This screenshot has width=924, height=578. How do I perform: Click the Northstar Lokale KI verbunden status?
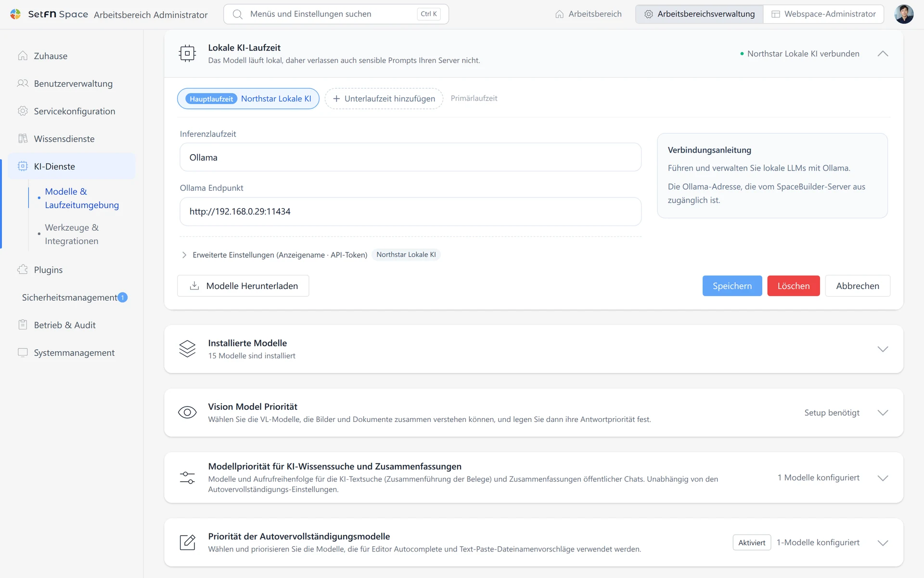click(x=799, y=53)
